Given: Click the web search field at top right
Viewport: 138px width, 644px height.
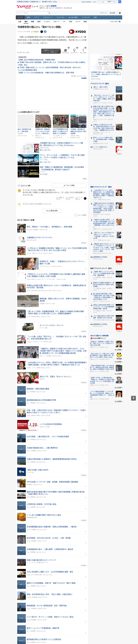Looking at the screenshot, I should 102,2.
